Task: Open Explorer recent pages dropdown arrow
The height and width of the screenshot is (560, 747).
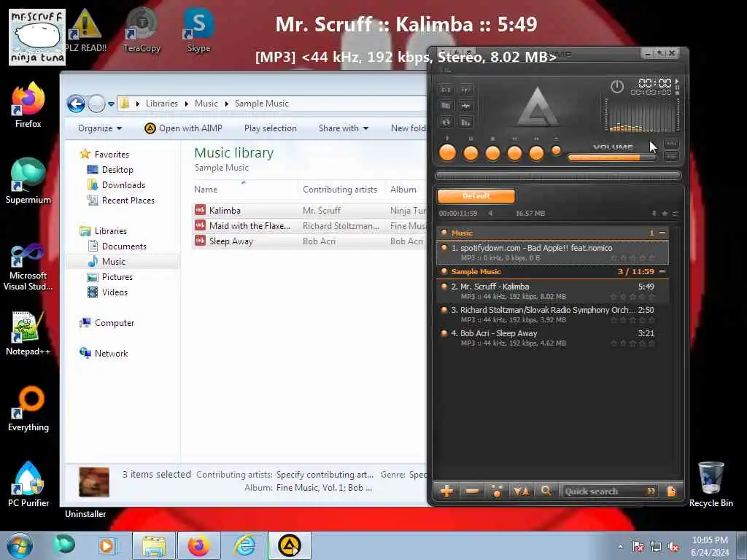Action: (x=111, y=104)
